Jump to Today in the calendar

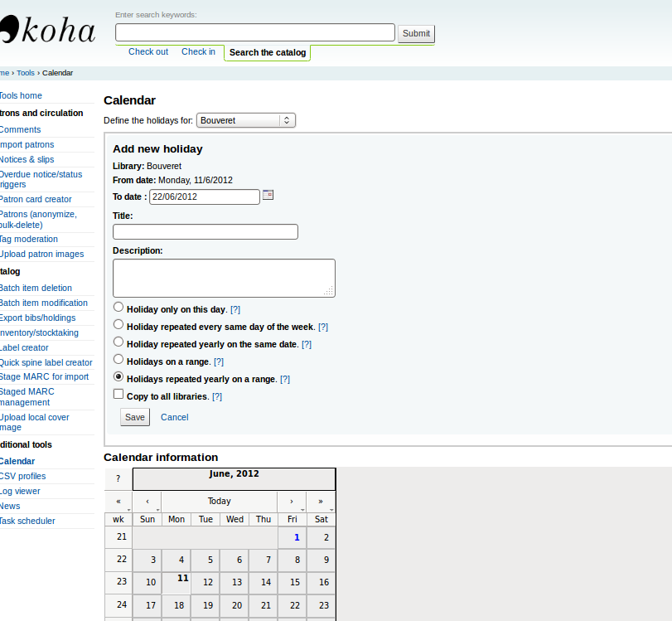click(x=220, y=502)
